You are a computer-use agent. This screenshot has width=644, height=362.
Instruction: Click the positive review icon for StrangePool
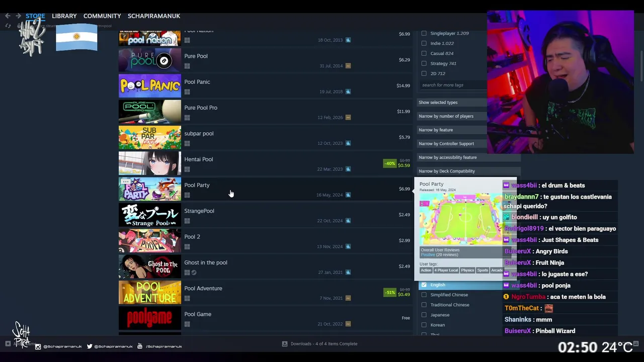coord(348,221)
